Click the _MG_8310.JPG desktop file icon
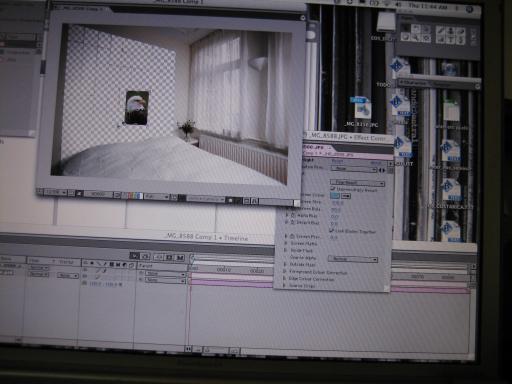The width and height of the screenshot is (512, 384). coord(362,107)
